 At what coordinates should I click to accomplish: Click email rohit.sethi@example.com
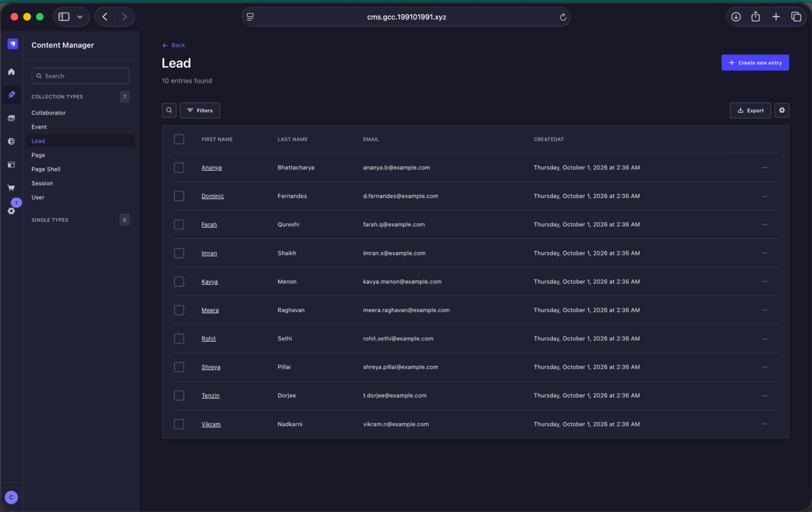tap(398, 339)
